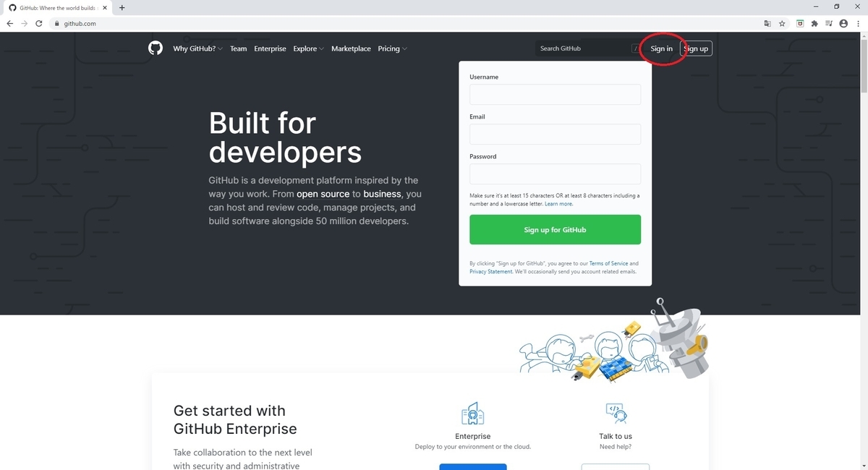Screen dimensions: 868x470
Task: Focus the Username field
Action: tap(555, 95)
